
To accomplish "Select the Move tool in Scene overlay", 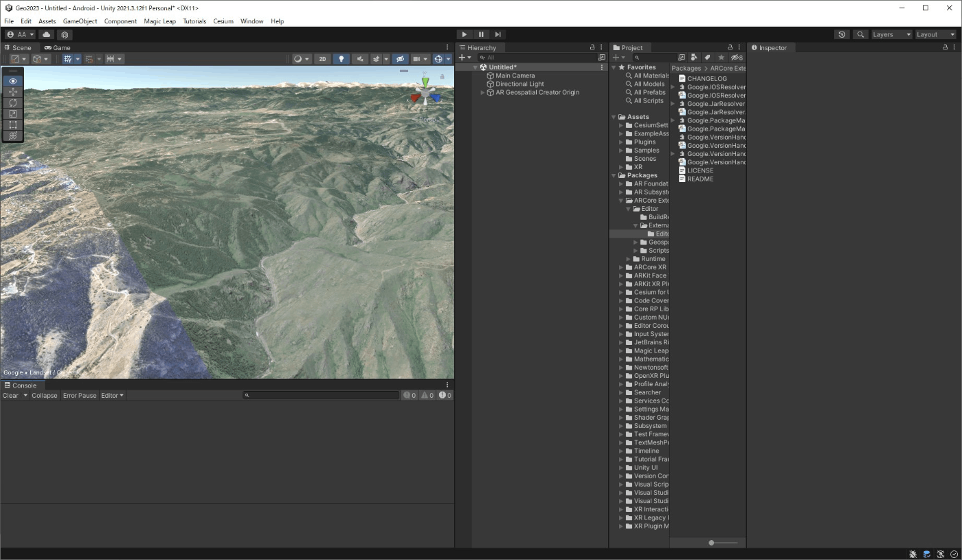I will tap(13, 91).
